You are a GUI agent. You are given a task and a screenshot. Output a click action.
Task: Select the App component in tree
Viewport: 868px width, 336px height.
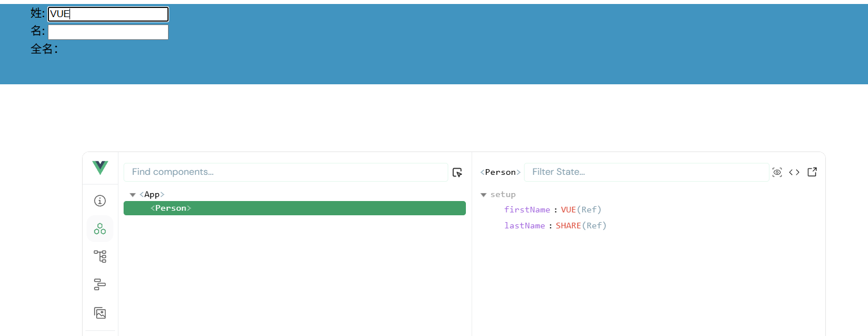click(x=152, y=195)
